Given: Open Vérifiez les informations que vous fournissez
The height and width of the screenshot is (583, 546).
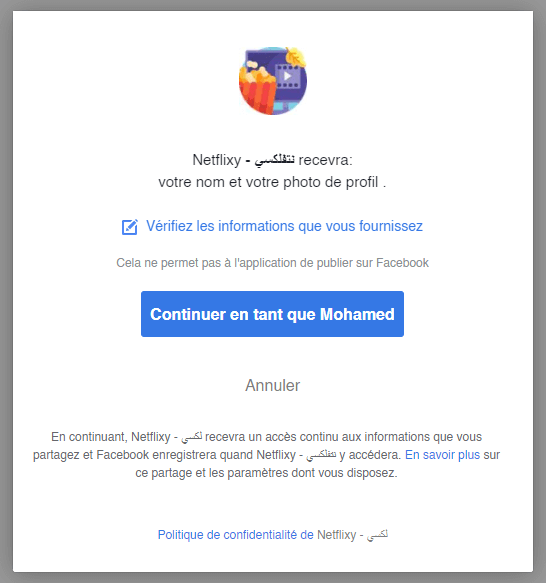Looking at the screenshot, I should click(x=284, y=226).
